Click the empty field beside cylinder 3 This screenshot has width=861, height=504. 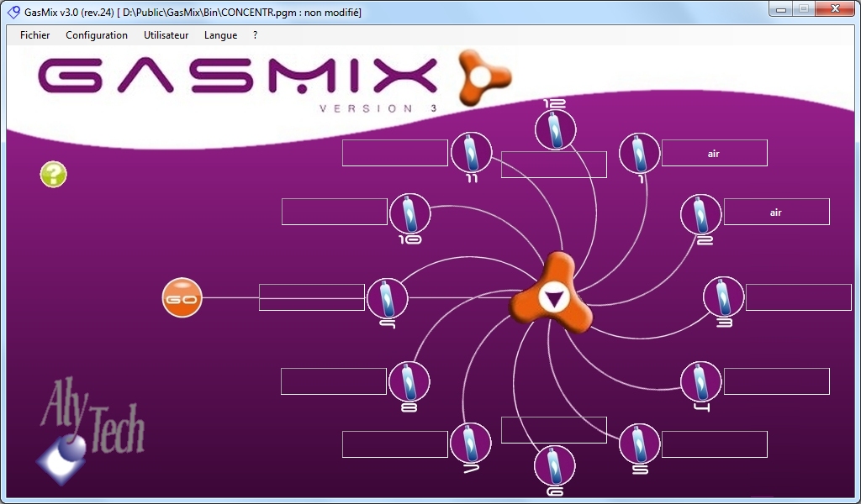coord(798,297)
